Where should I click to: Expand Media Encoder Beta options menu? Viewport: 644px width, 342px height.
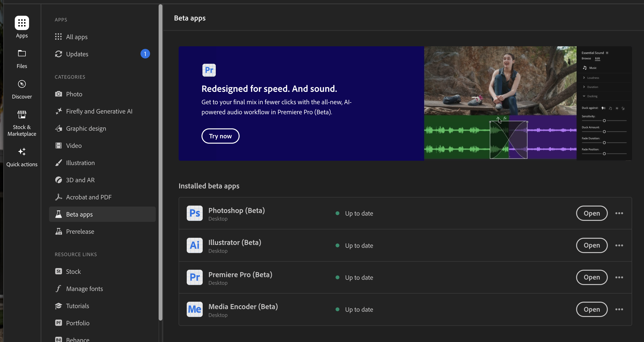tap(619, 309)
